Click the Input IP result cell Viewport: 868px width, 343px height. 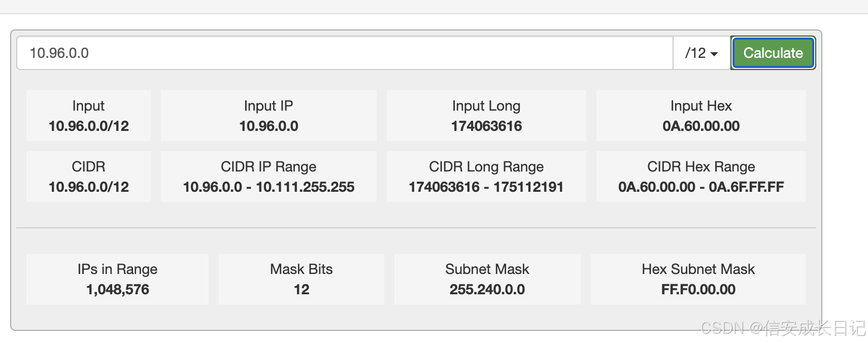click(x=268, y=116)
